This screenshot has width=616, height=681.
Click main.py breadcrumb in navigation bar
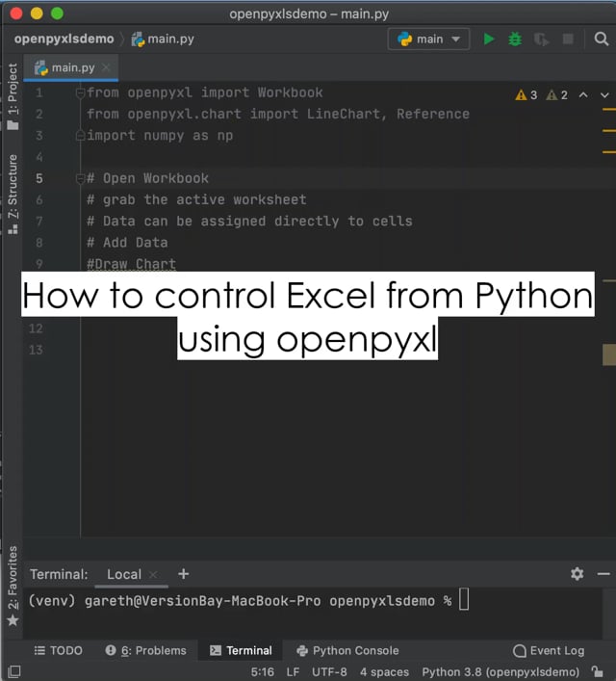[163, 39]
